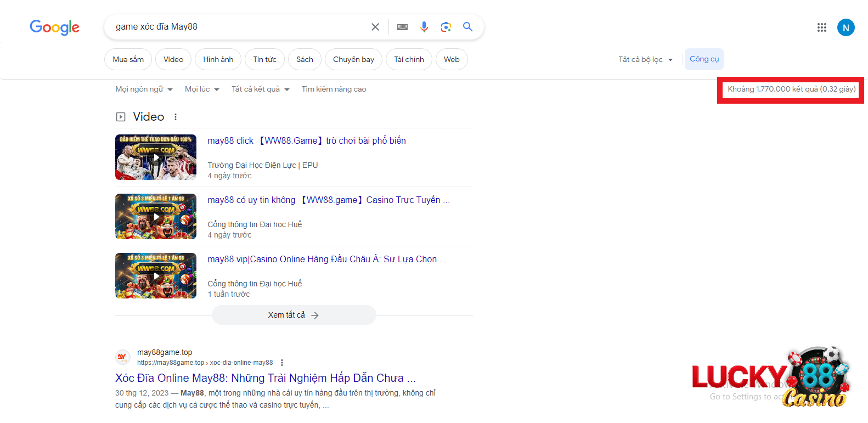
Task: Open the on-screen keyboard input tool
Action: [402, 27]
